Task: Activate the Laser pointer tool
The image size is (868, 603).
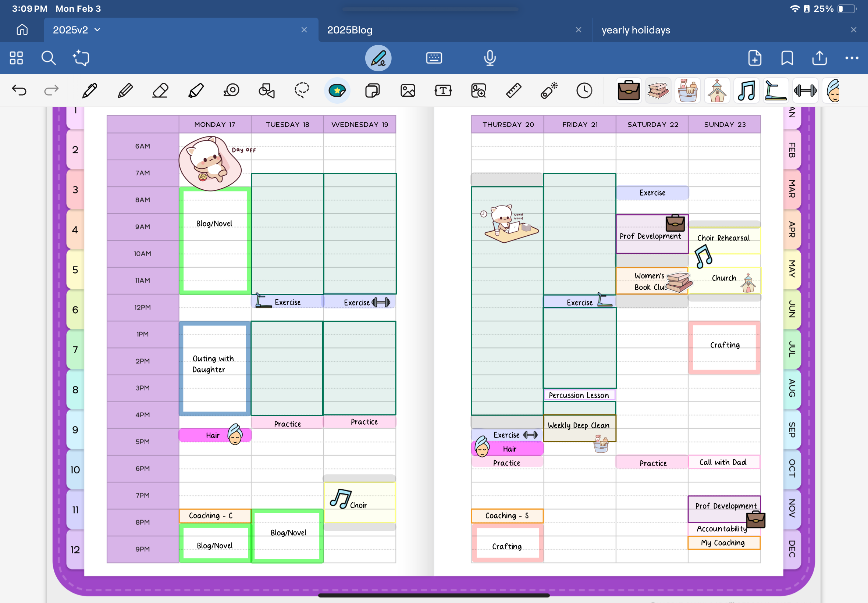Action: pyautogui.click(x=549, y=91)
